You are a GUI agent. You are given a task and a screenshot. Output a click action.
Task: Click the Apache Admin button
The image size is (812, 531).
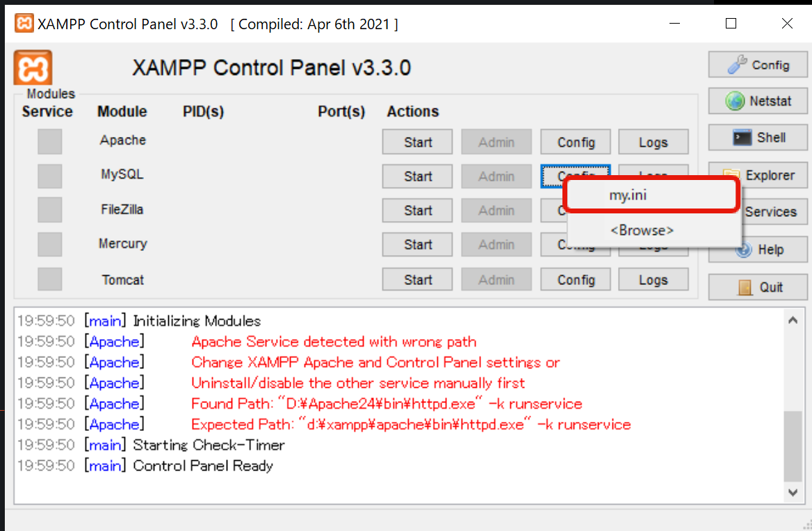tap(496, 142)
